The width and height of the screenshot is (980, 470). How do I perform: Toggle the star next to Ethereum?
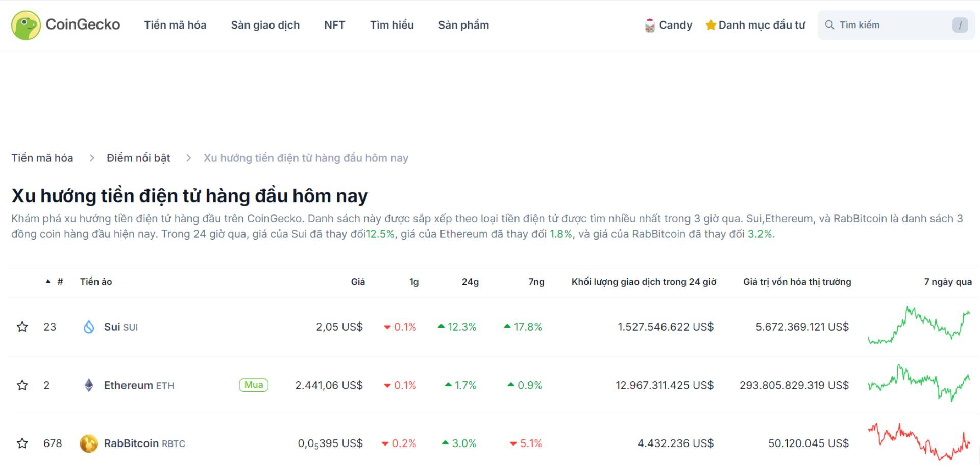pyautogui.click(x=22, y=385)
